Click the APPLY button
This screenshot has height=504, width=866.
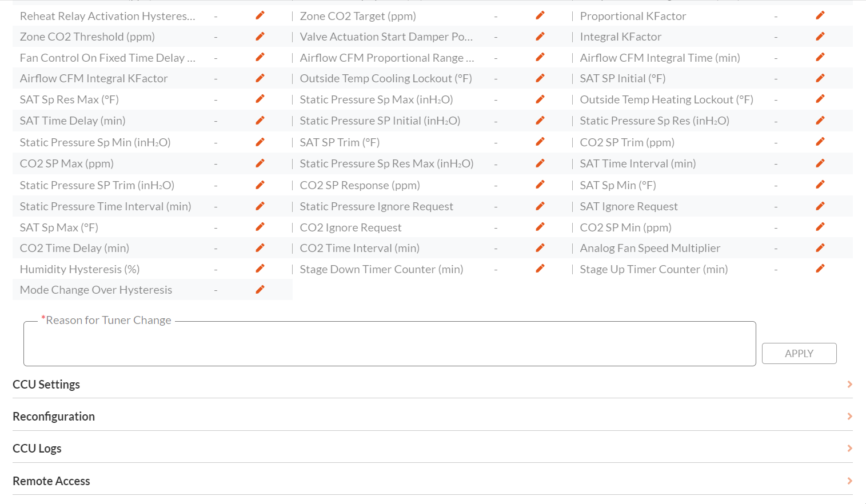pos(799,353)
